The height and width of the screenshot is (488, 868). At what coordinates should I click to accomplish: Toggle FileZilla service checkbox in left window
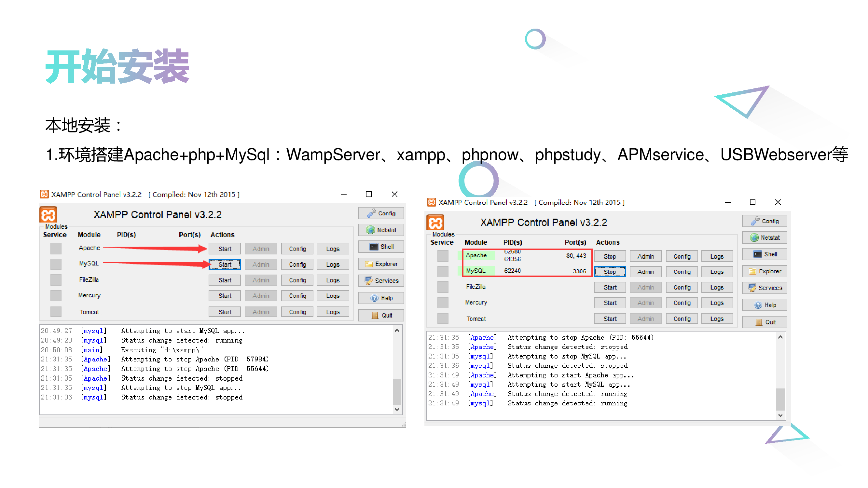click(56, 280)
